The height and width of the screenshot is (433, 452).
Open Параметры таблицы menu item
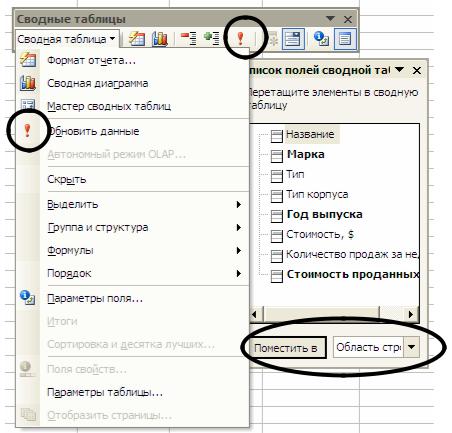[x=132, y=392]
